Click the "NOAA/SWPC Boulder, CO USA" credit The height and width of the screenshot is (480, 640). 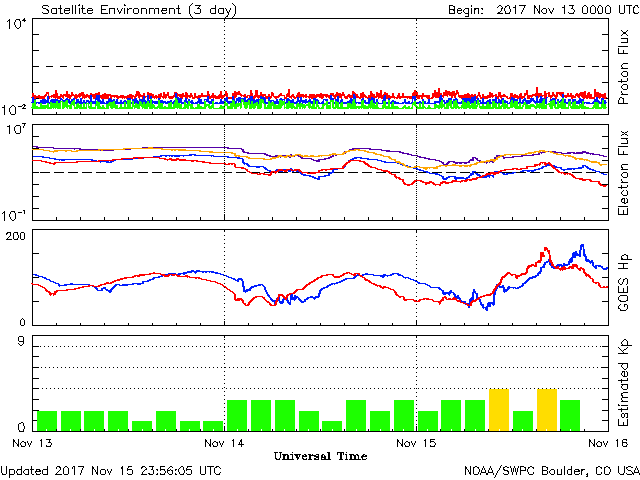(x=552, y=471)
